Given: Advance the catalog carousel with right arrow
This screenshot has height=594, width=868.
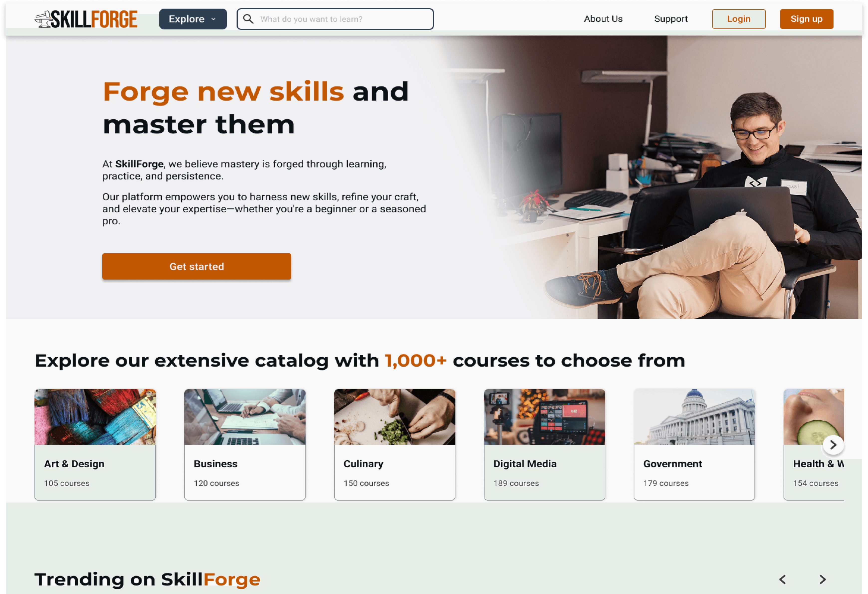Looking at the screenshot, I should (833, 445).
